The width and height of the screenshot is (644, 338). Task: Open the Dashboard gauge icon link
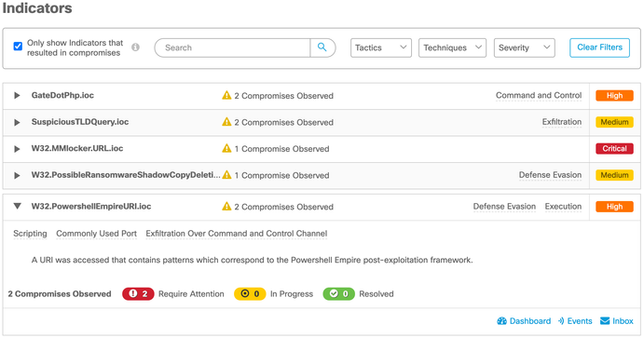click(x=502, y=321)
